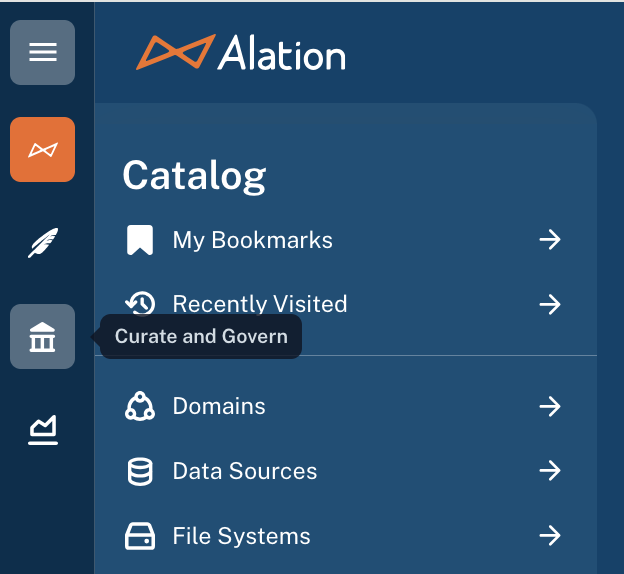Click the Domains triangle nodes icon

140,406
